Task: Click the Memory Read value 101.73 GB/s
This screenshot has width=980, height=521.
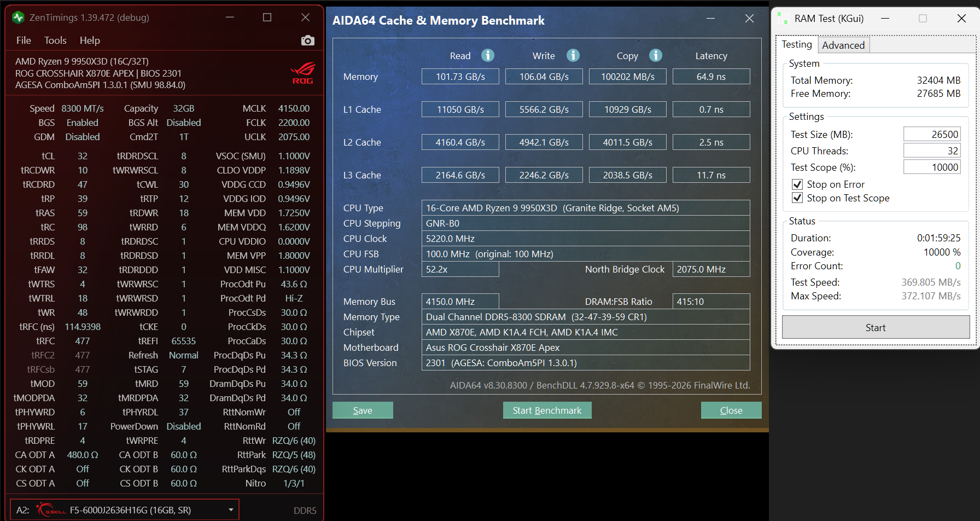Action: click(460, 77)
